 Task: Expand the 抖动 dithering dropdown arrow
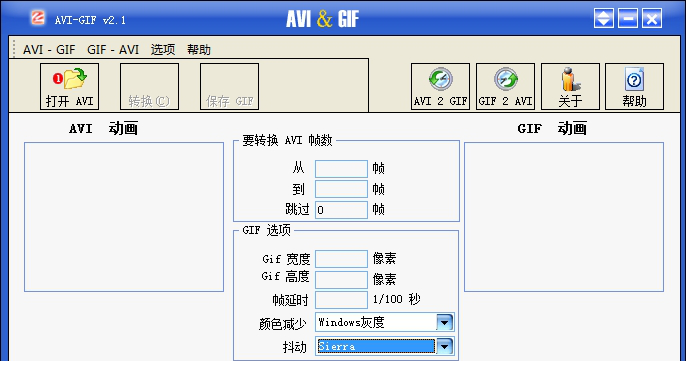click(x=444, y=347)
